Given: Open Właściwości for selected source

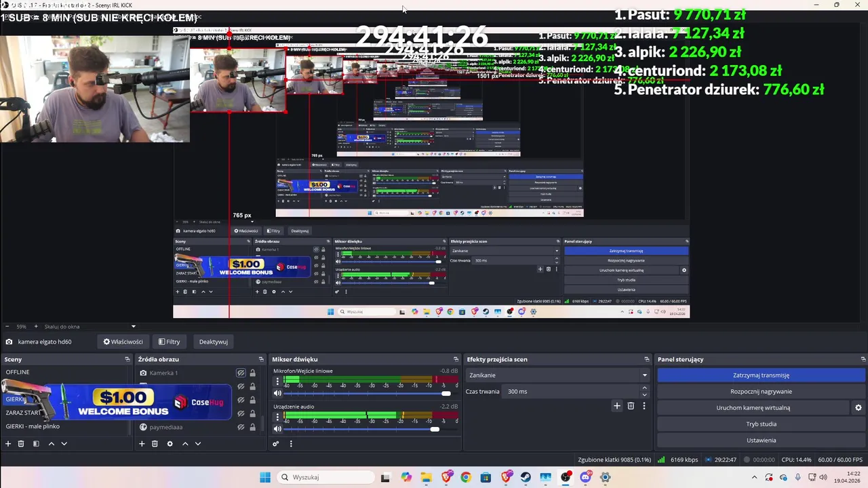Looking at the screenshot, I should 123,342.
